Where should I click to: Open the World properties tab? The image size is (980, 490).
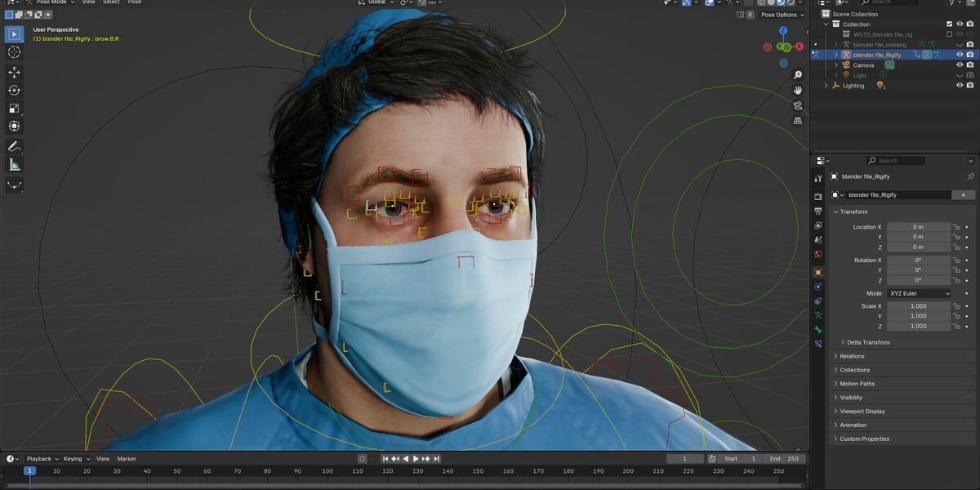(x=818, y=254)
